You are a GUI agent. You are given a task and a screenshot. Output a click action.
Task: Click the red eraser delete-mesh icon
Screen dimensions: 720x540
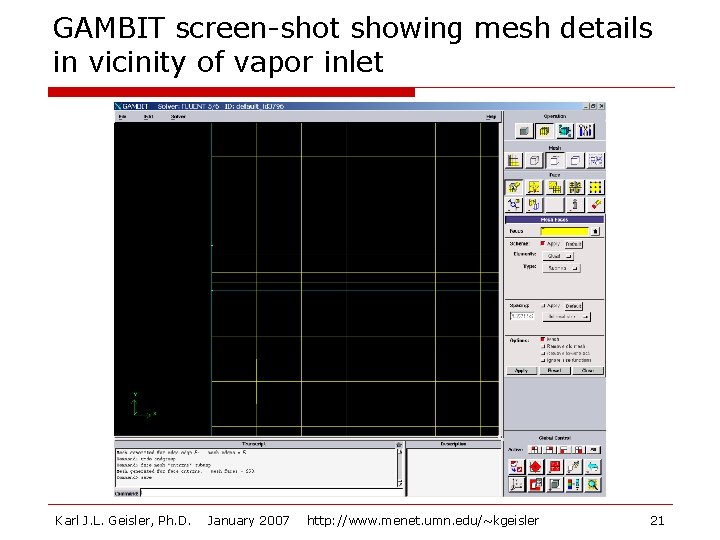pyautogui.click(x=596, y=204)
